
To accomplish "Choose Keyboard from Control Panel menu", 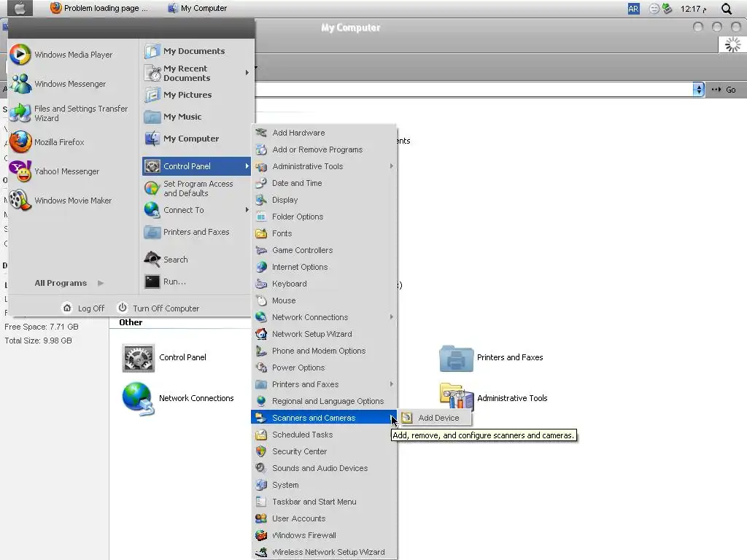I will click(x=325, y=284).
